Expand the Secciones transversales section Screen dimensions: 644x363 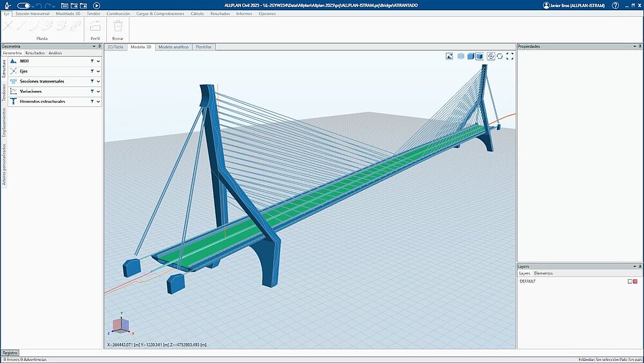99,81
